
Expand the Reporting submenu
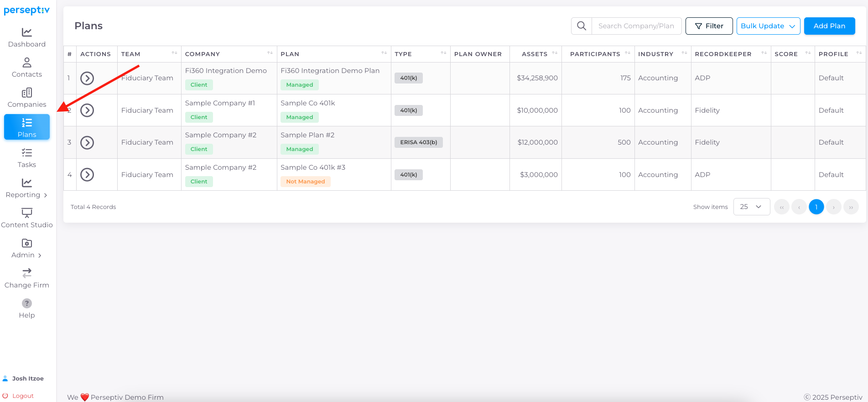pyautogui.click(x=46, y=195)
